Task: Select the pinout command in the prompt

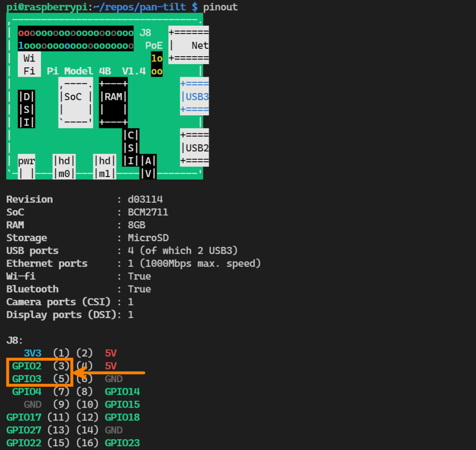Action: pyautogui.click(x=219, y=7)
